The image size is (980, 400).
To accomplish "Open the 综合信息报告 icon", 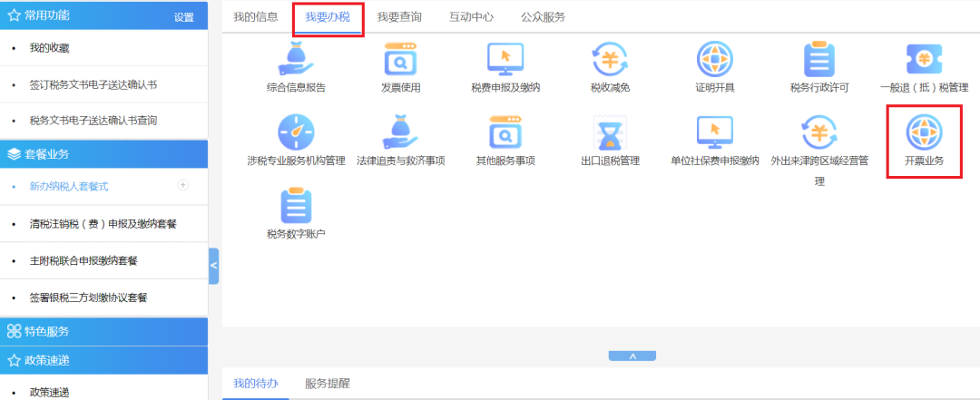I will (x=296, y=60).
